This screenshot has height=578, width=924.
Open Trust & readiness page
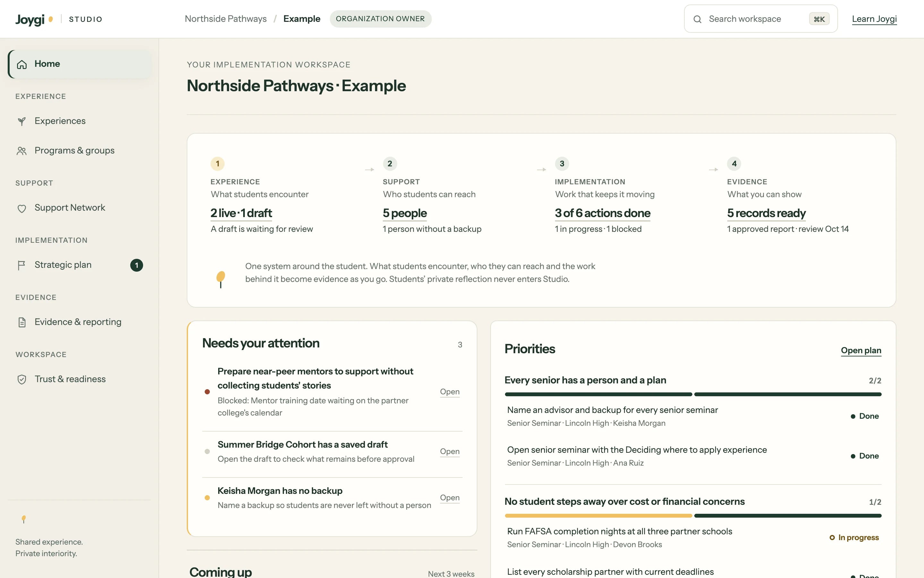click(x=80, y=379)
